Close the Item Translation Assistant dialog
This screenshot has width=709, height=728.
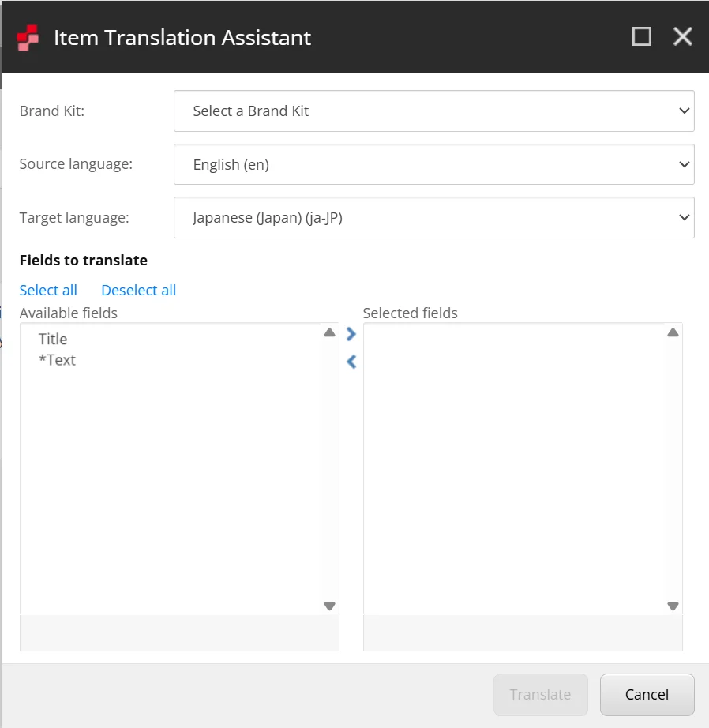682,36
